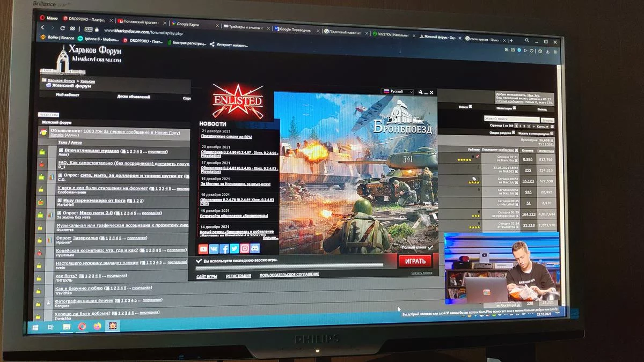Open the РЕГИСТРАЦИЯ link in launcher
Viewport: 644px width, 362px height.
pyautogui.click(x=238, y=276)
